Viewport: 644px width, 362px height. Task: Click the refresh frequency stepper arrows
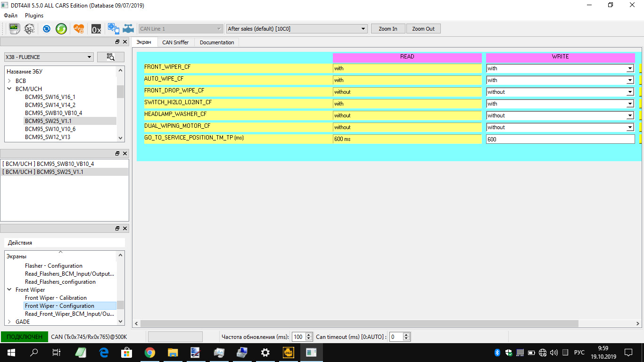[x=309, y=337]
